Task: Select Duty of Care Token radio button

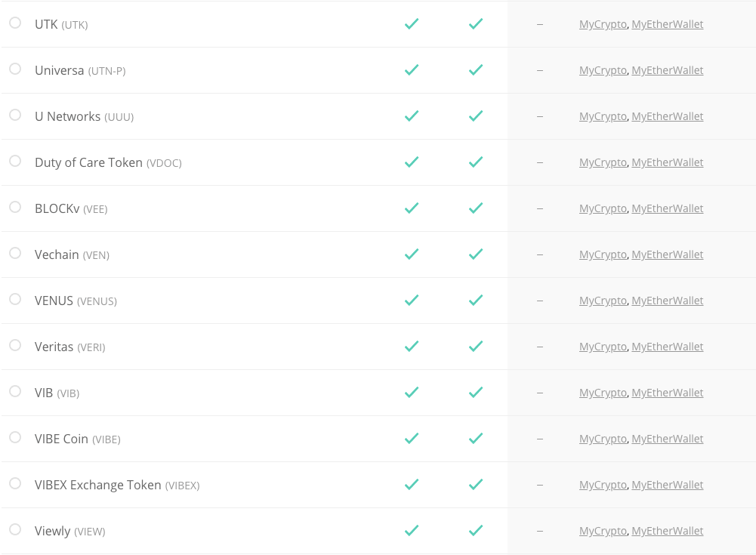Action: 15,161
